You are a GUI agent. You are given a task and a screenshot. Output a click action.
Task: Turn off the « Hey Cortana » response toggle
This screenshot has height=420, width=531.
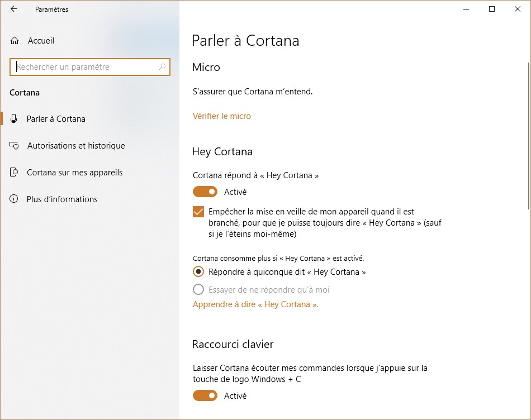(x=205, y=192)
